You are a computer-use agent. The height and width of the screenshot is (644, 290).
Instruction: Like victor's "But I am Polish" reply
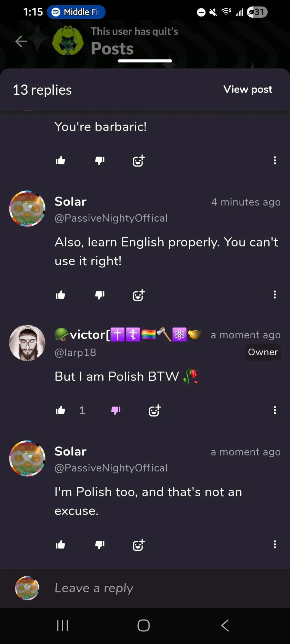tap(60, 410)
